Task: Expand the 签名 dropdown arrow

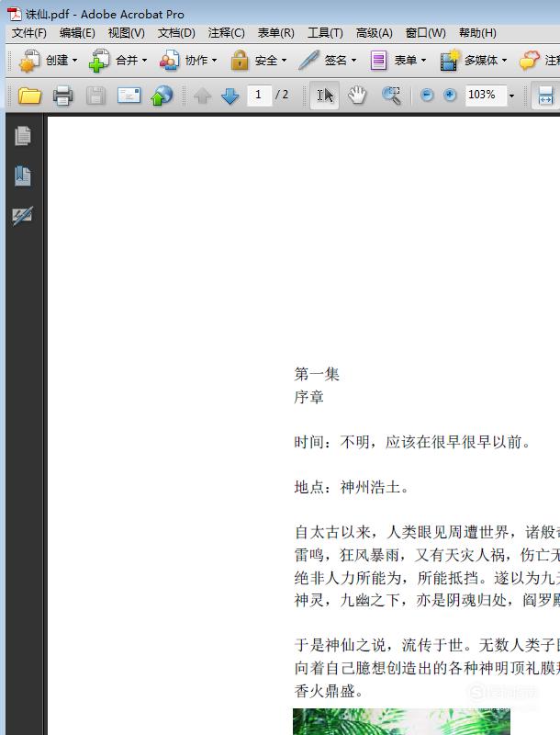Action: click(x=353, y=61)
